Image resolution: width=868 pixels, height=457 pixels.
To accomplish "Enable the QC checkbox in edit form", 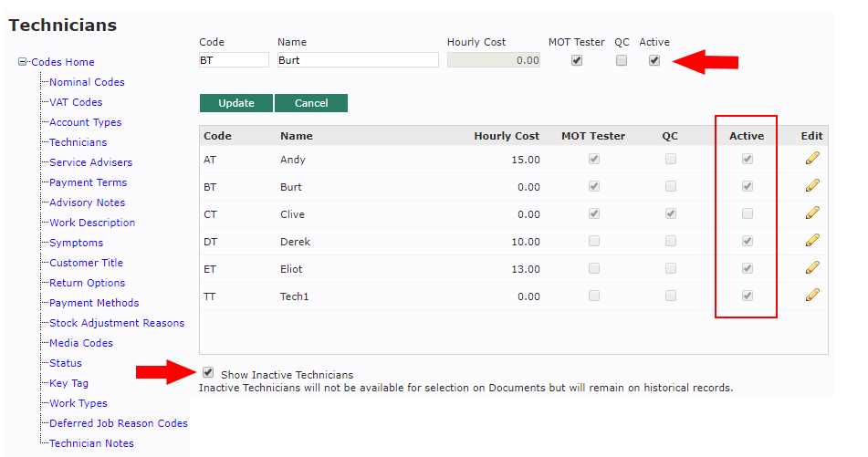I will [622, 61].
